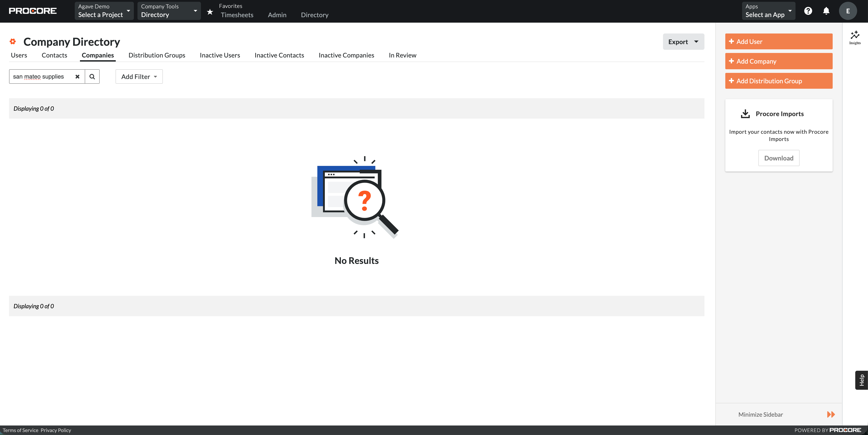Click the Procore Imports download icon

[x=745, y=114]
